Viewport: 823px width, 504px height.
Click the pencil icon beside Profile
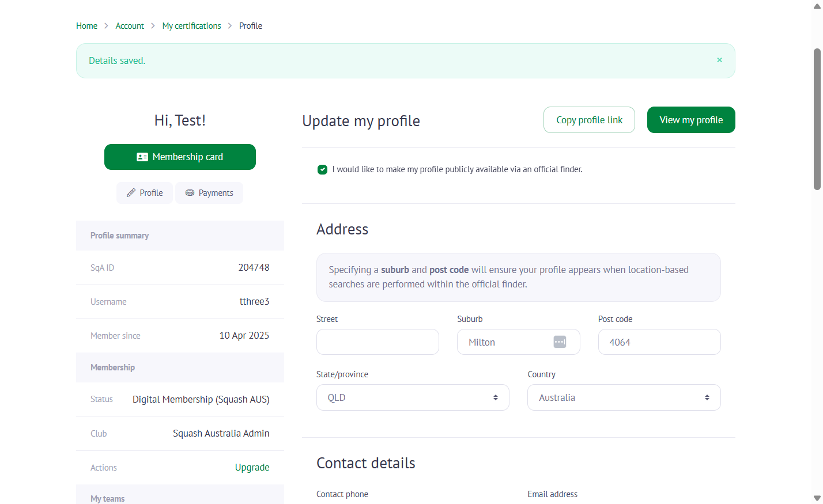coord(131,193)
